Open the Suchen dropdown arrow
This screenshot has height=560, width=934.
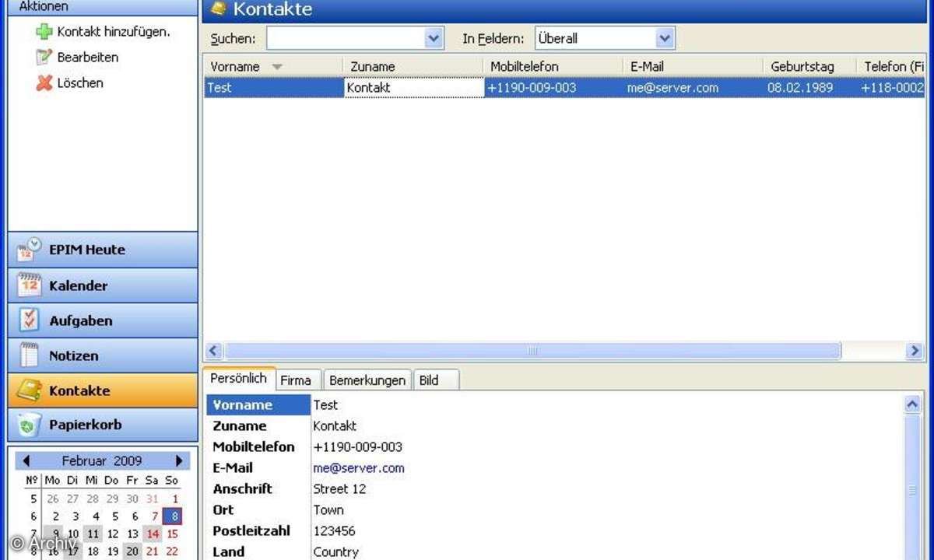pyautogui.click(x=434, y=38)
